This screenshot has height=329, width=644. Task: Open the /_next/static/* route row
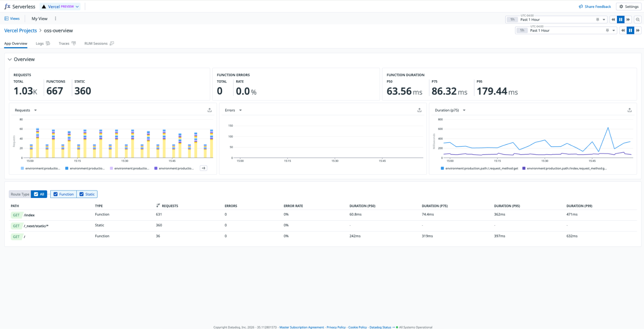coord(323,226)
